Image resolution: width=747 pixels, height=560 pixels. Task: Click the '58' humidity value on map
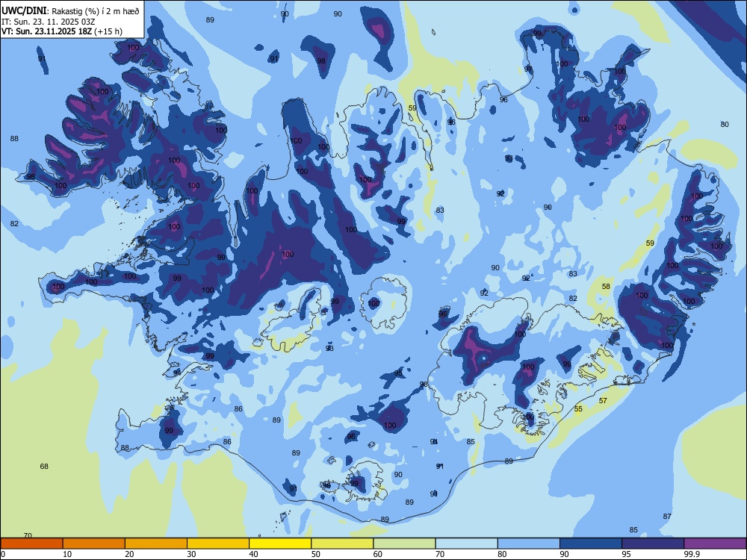606,286
